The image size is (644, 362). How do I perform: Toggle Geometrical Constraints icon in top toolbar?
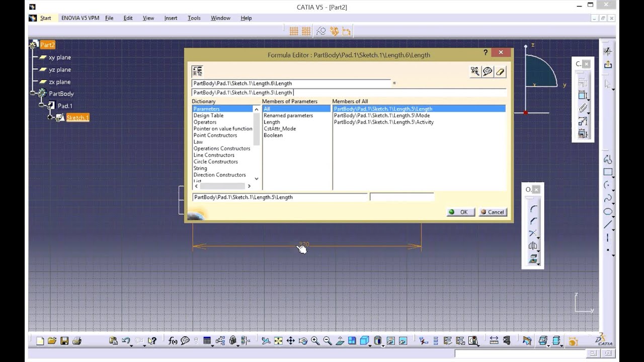334,31
